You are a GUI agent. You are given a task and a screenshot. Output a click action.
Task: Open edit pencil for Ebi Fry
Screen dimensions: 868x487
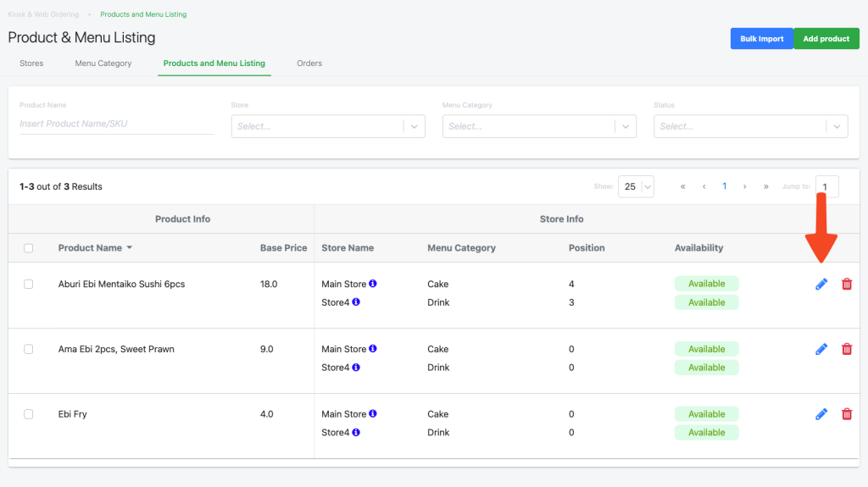821,414
